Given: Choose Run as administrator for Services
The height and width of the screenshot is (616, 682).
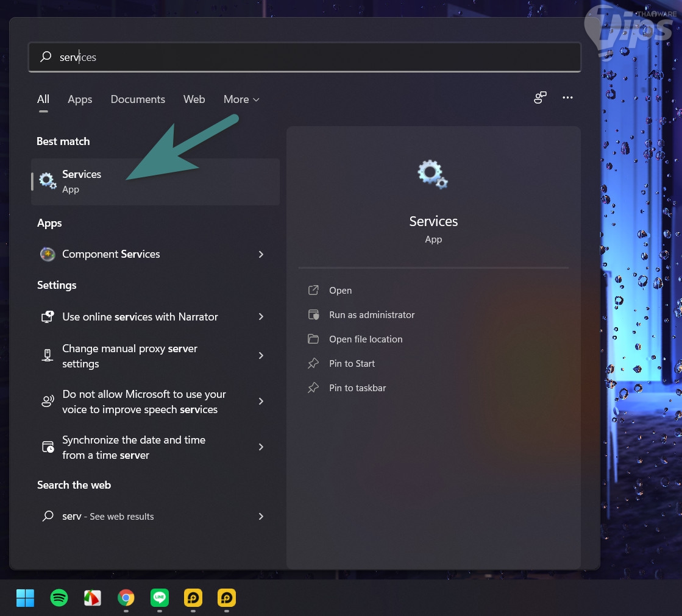Looking at the screenshot, I should coord(372,315).
